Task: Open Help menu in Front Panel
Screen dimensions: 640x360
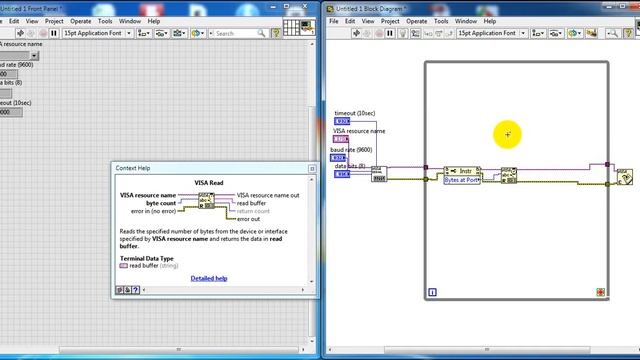Action: pos(153,21)
